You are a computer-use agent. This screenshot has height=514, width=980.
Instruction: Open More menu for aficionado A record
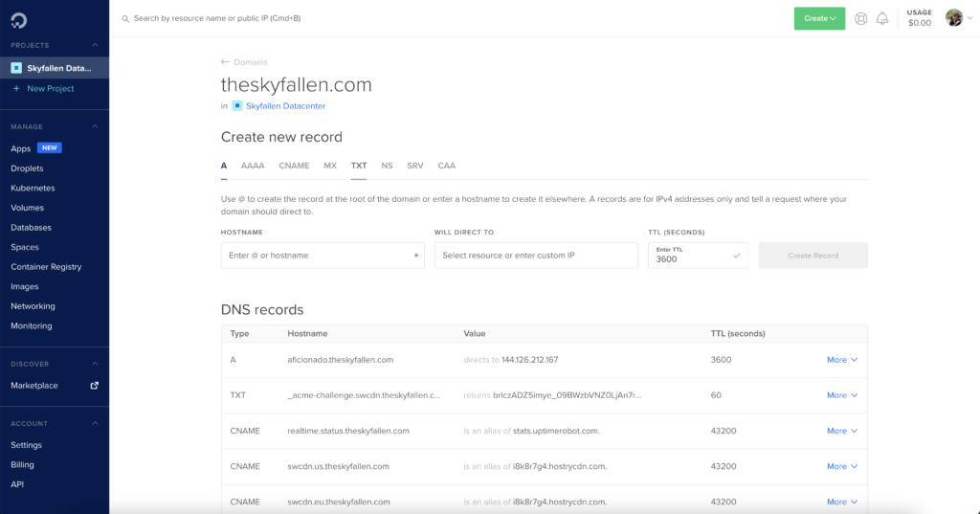click(x=842, y=360)
